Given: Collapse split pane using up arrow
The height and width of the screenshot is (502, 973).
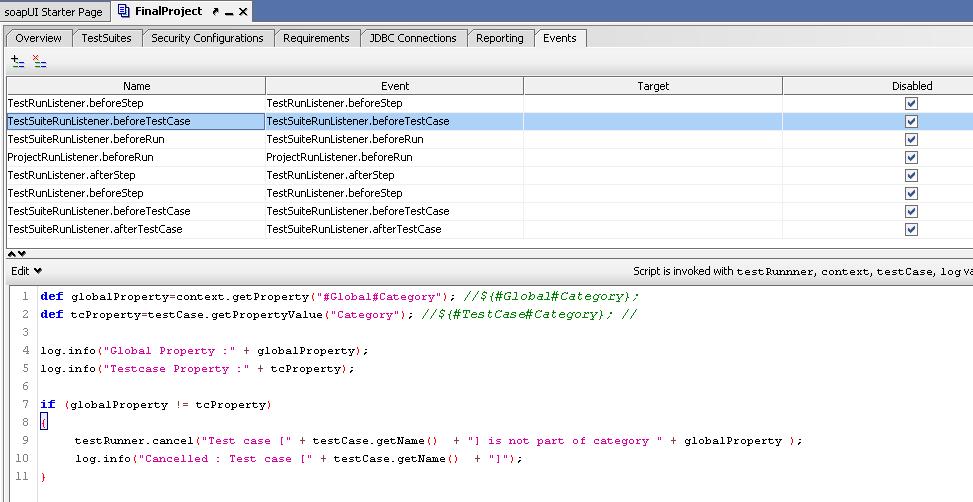Looking at the screenshot, I should point(12,254).
